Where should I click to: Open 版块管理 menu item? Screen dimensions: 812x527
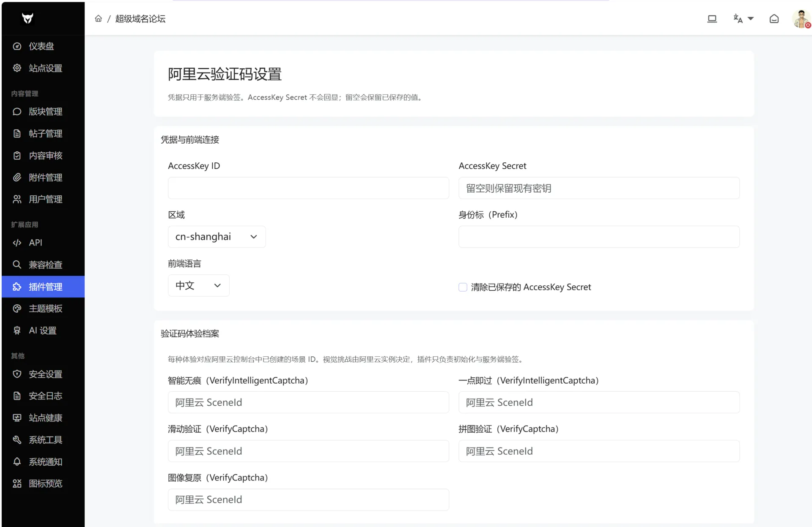[43, 112]
